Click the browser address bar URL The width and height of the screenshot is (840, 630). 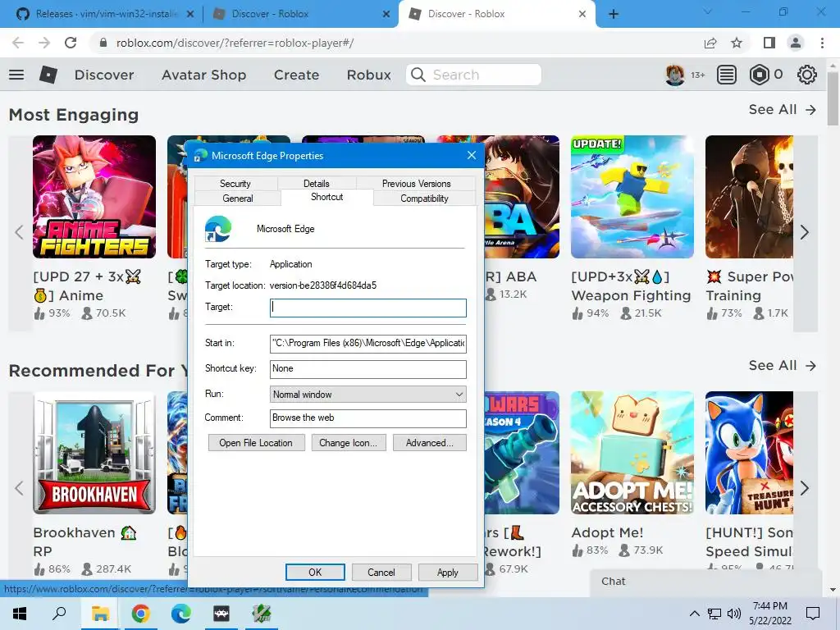click(235, 43)
